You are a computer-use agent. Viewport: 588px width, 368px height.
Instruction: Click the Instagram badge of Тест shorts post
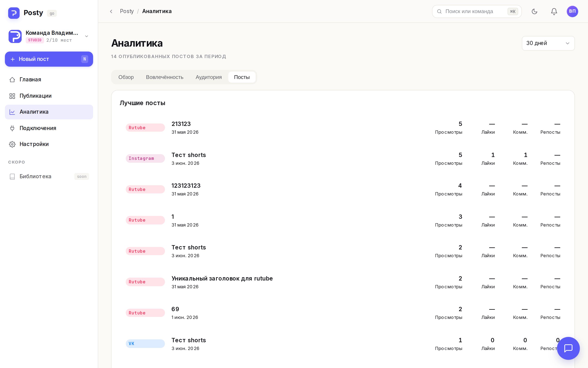pos(145,158)
